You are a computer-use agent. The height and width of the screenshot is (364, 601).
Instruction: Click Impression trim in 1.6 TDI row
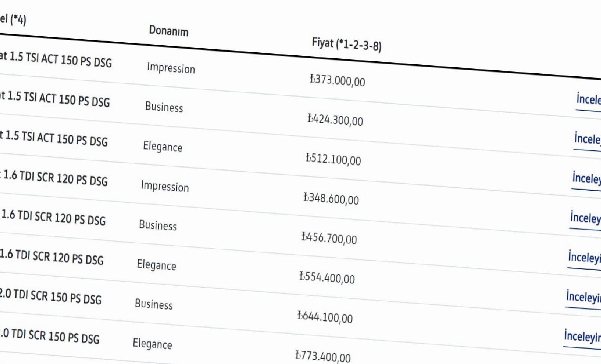click(165, 186)
